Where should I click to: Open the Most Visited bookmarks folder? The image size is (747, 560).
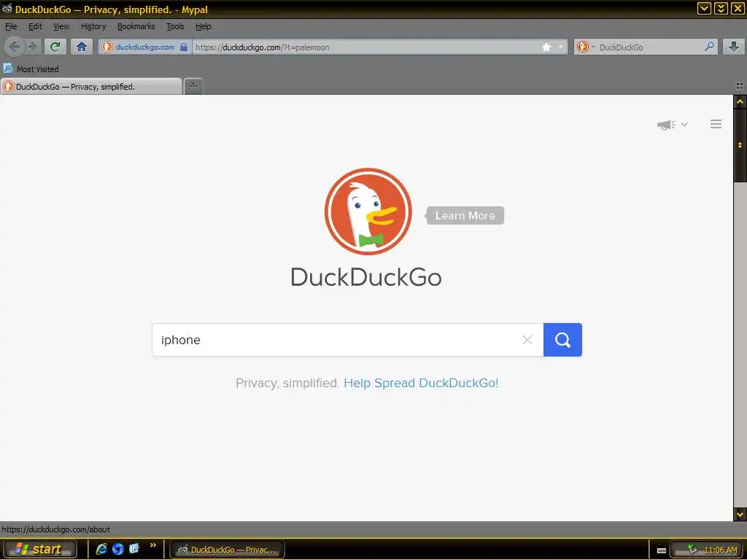[x=31, y=69]
